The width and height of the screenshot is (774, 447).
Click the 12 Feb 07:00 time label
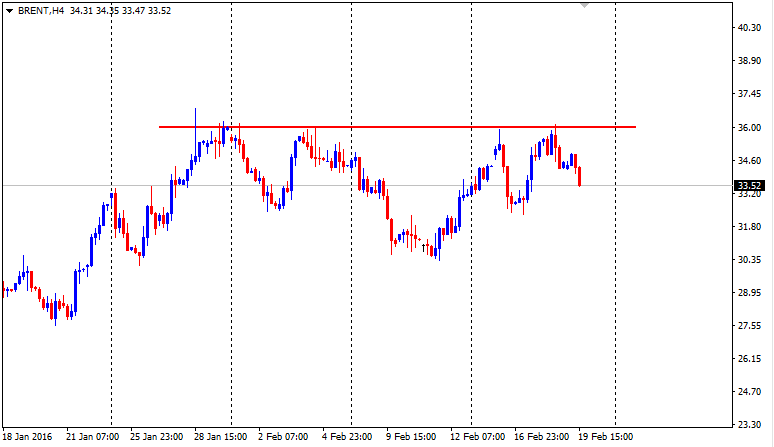[x=477, y=437]
